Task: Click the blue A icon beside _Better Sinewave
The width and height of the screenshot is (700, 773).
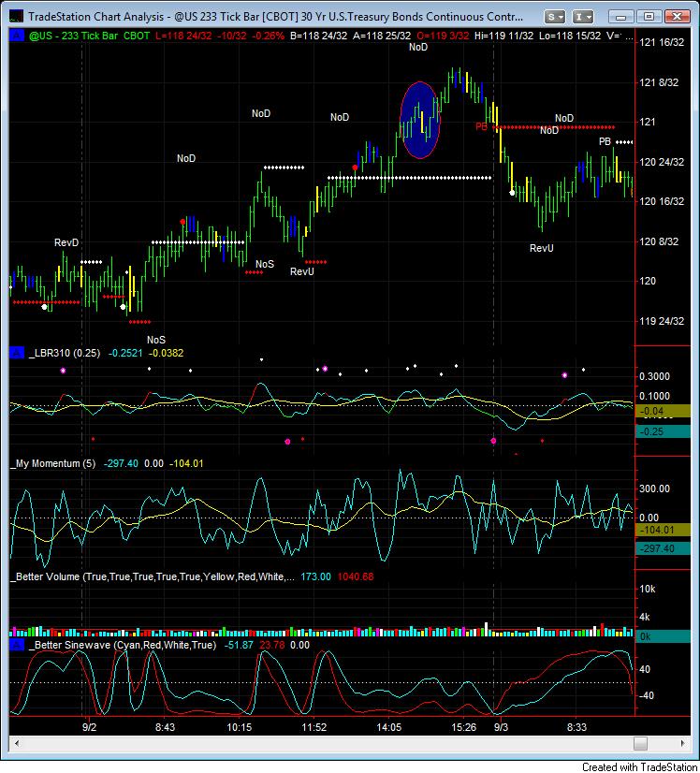Action: click(x=17, y=645)
